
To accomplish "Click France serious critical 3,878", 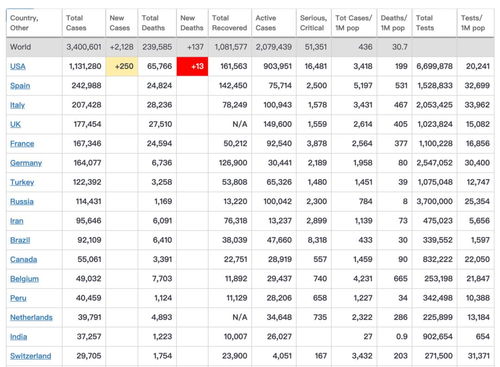I will click(317, 144).
